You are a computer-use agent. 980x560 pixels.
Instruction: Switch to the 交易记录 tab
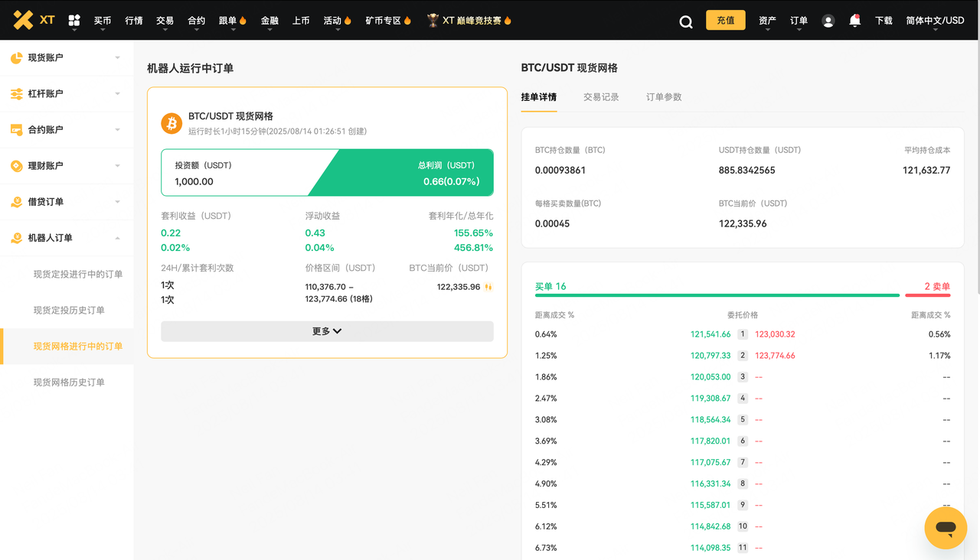[x=601, y=97]
